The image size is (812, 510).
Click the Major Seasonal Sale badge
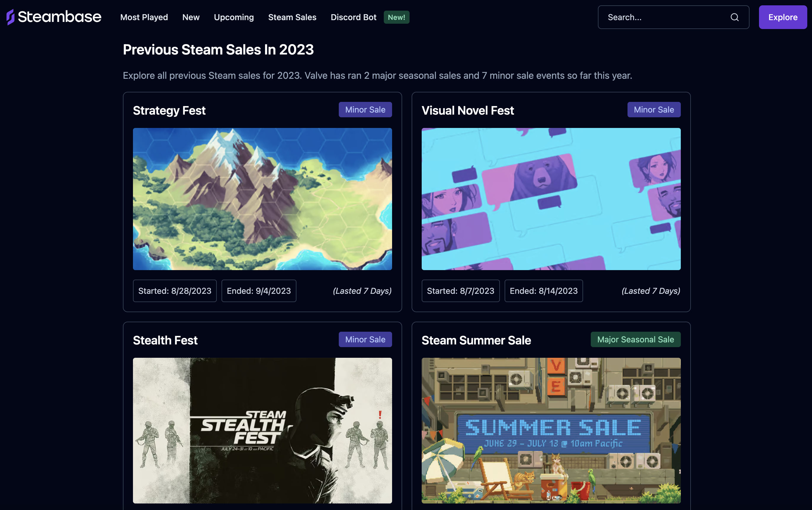pyautogui.click(x=636, y=339)
